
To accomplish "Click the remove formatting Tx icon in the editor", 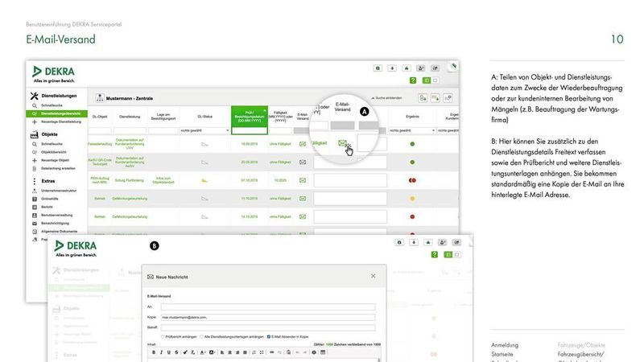I will (193, 352).
